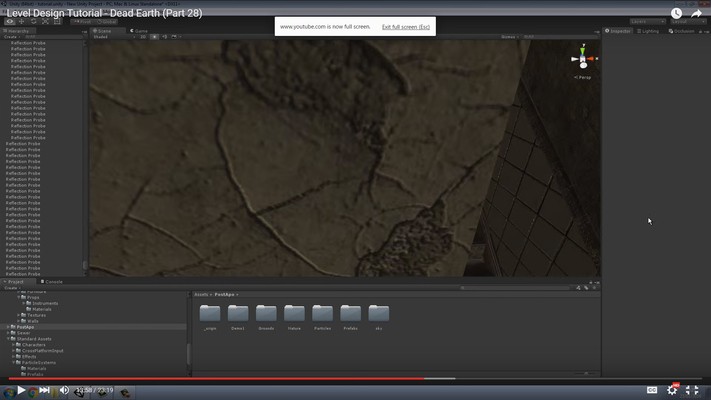Open YouTube settings gear
Screen dimensions: 711x400
point(672,390)
